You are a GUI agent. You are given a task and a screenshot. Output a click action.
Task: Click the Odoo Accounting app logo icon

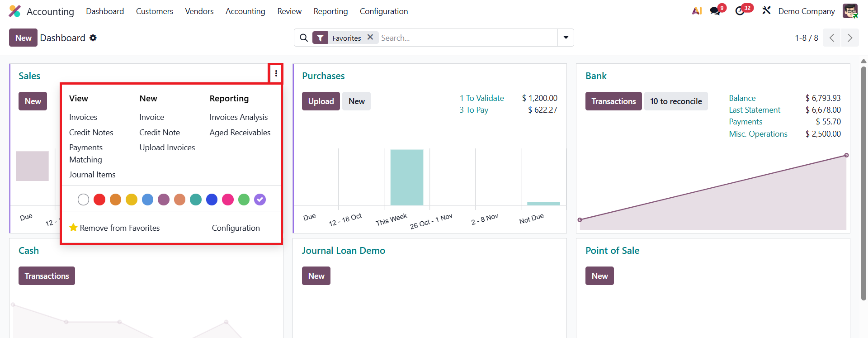(x=14, y=11)
